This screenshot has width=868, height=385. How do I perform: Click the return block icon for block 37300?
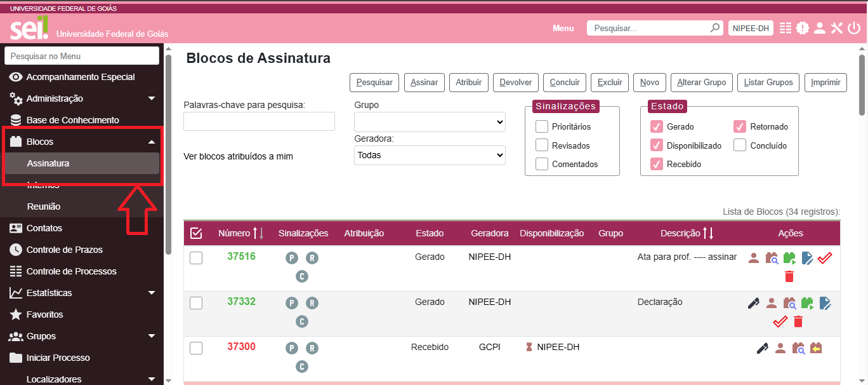pyautogui.click(x=816, y=348)
